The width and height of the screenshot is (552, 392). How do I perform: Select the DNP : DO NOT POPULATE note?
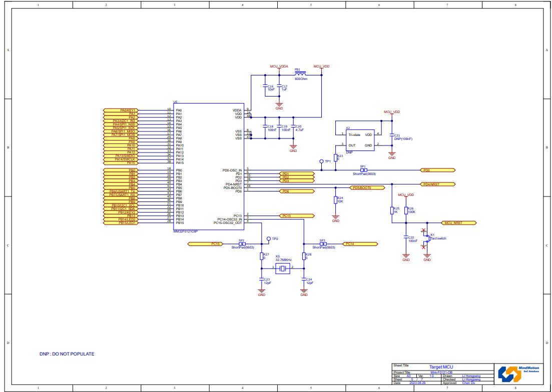pos(67,354)
